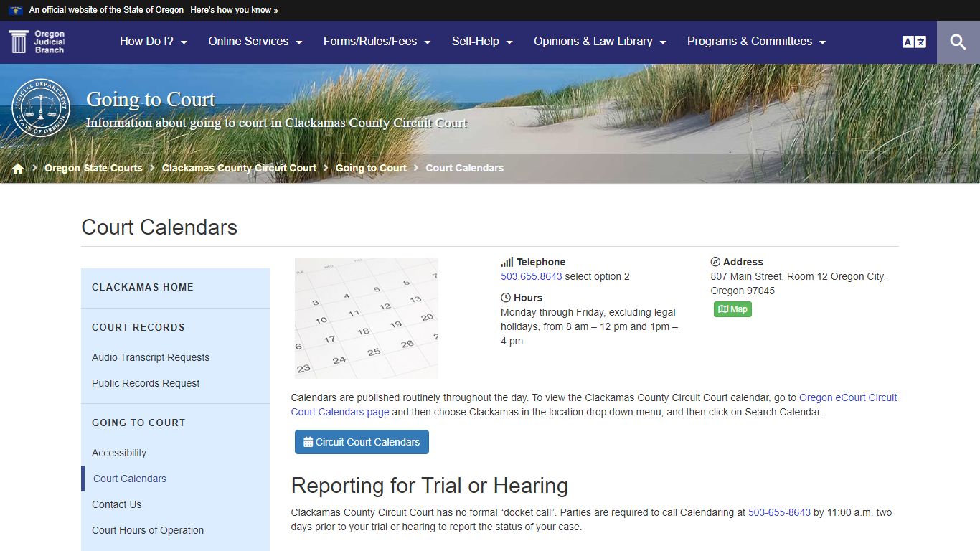980x551 pixels.
Task: Click the Circuit Court Calendars button
Action: (362, 442)
